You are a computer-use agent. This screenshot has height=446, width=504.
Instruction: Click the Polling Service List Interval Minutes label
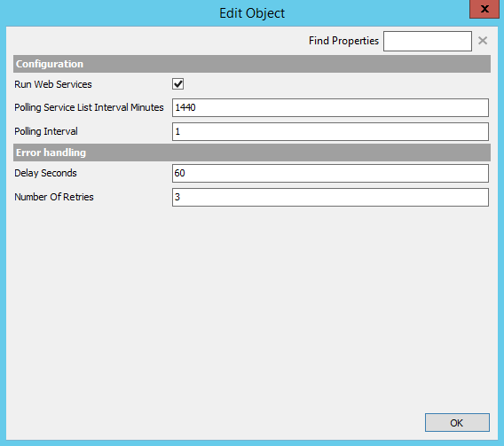[89, 107]
